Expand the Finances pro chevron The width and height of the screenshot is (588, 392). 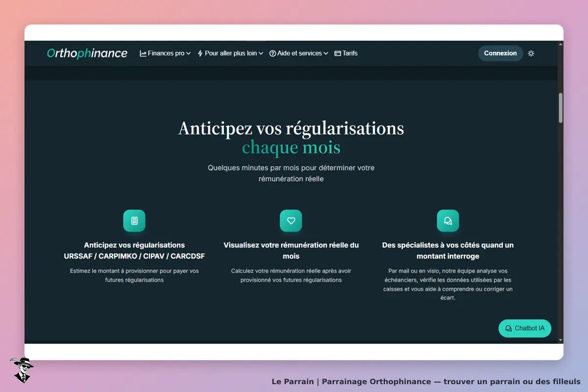tap(188, 53)
